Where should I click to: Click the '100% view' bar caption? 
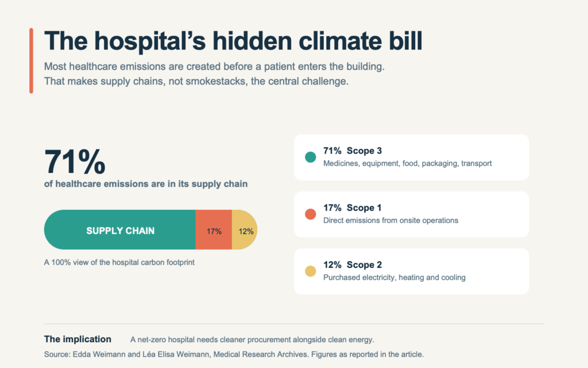119,262
